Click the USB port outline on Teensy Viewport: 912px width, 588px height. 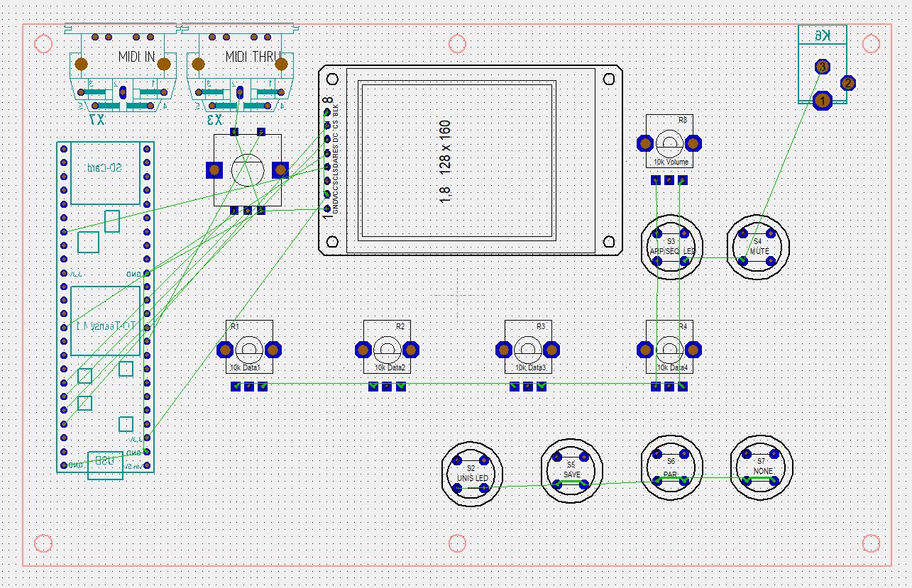point(105,464)
